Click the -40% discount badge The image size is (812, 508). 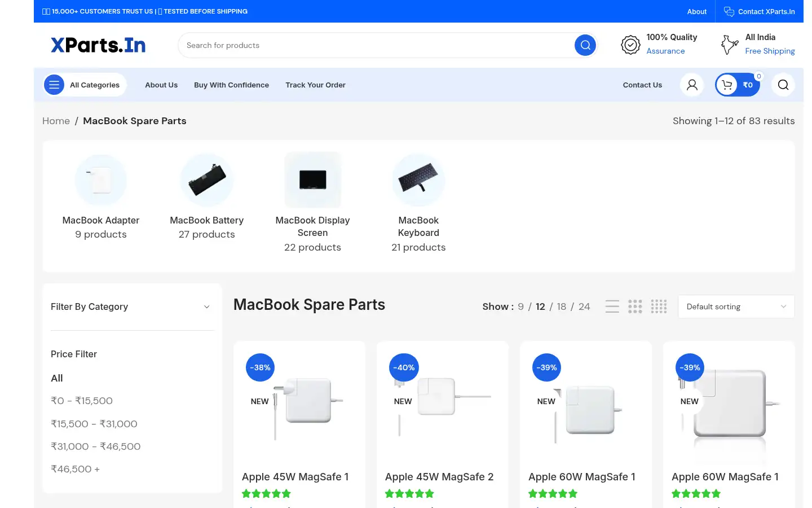point(404,367)
